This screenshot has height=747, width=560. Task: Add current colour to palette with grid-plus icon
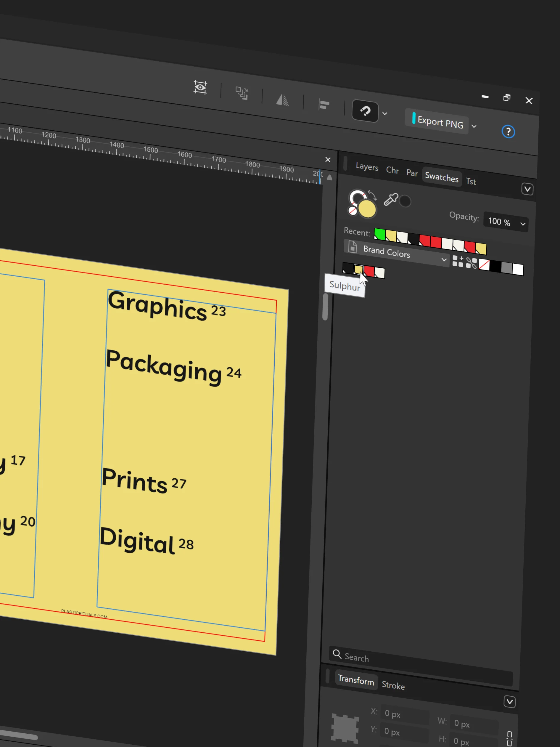coord(458,261)
